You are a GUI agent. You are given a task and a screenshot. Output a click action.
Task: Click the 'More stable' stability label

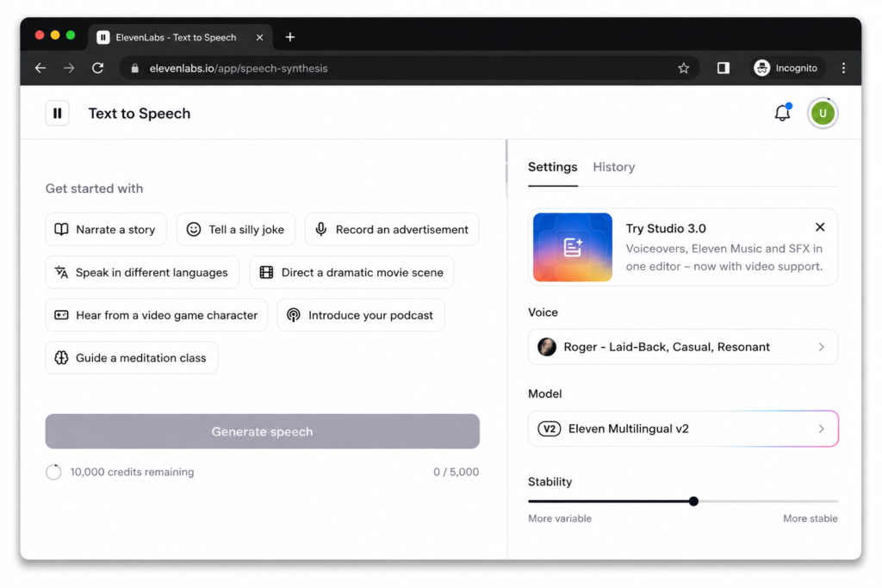pyautogui.click(x=810, y=518)
